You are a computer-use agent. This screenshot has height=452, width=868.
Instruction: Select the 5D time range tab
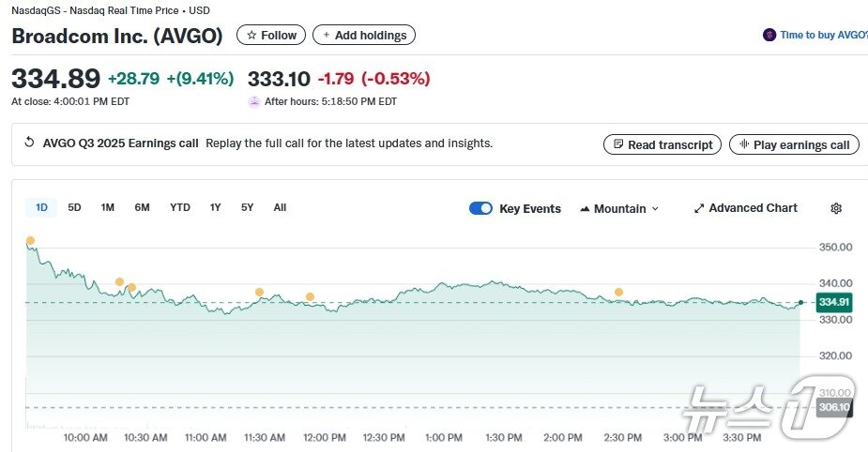(x=75, y=207)
